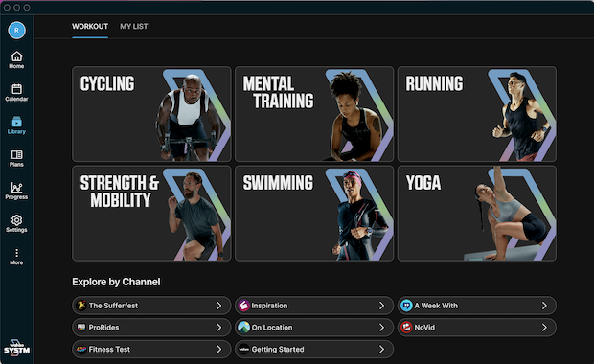Open the ProRides channel

(151, 328)
